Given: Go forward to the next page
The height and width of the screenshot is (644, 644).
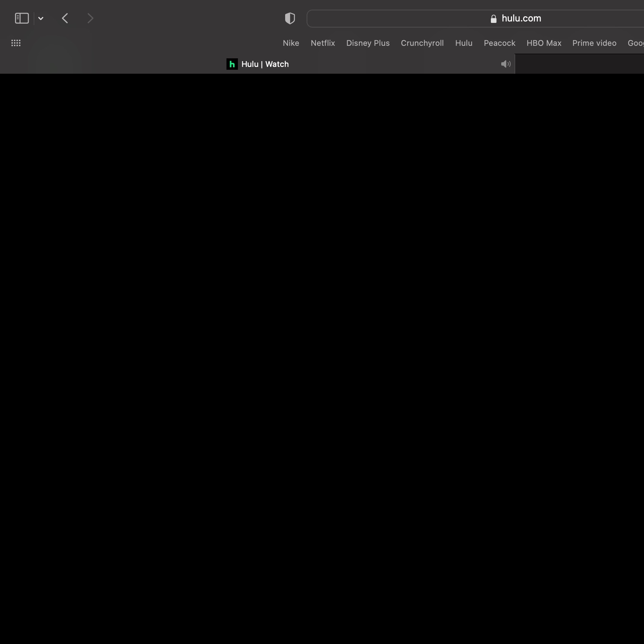Looking at the screenshot, I should point(90,18).
